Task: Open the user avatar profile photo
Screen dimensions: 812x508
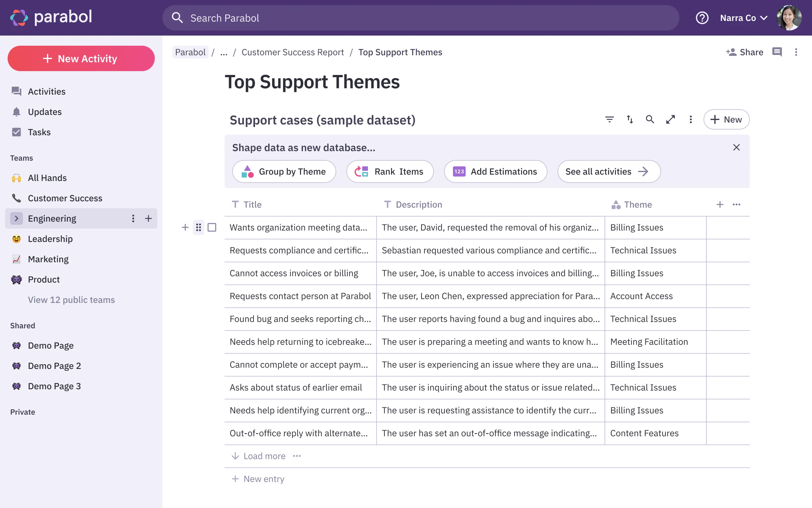Action: (x=789, y=18)
